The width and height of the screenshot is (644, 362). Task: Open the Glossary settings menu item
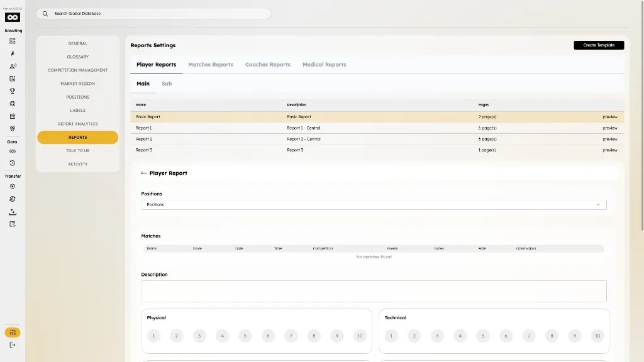point(77,57)
